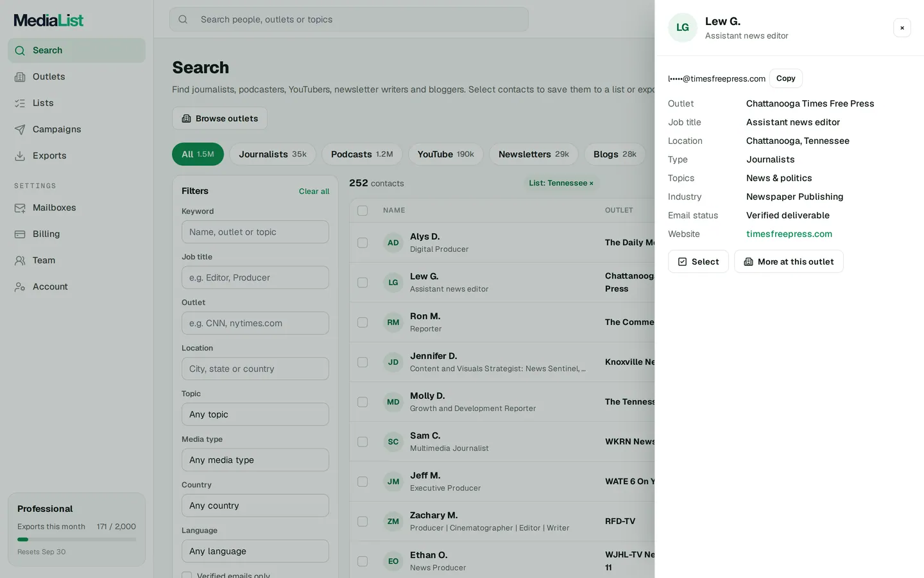Click the LG avatar in the detail panel

pyautogui.click(x=683, y=28)
